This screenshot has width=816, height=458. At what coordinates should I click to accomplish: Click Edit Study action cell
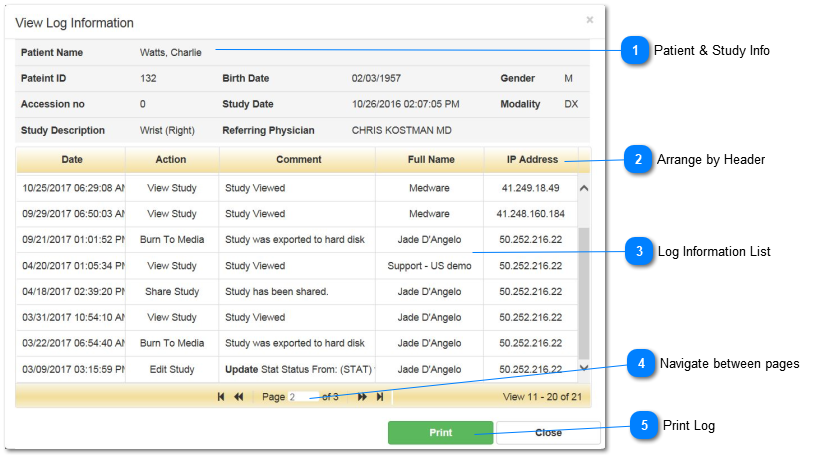pyautogui.click(x=172, y=370)
